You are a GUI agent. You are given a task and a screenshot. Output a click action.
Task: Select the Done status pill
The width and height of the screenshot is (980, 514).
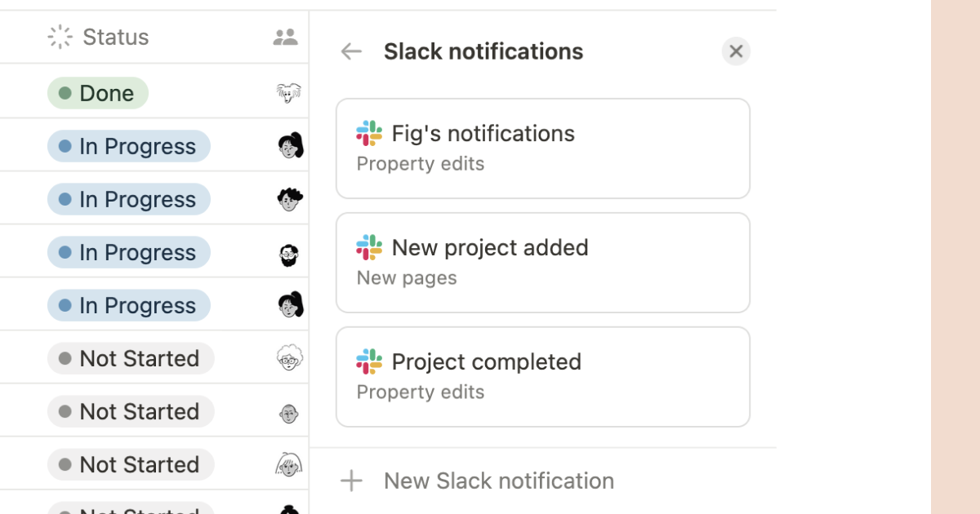(x=98, y=92)
